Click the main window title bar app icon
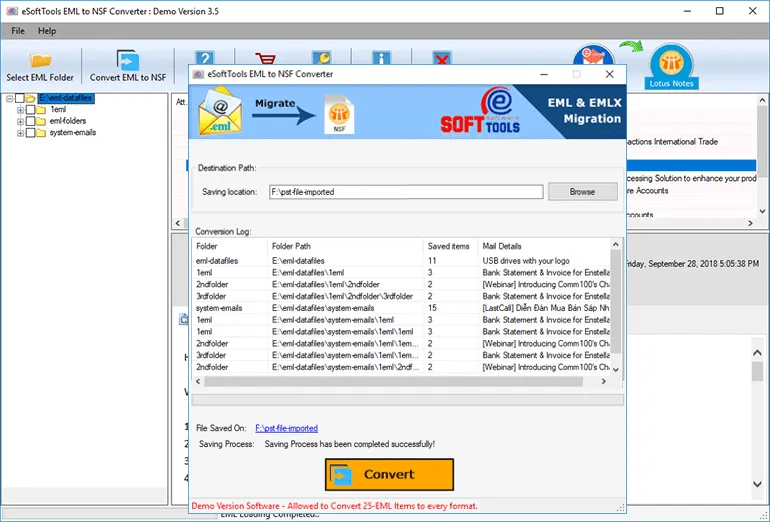The image size is (770, 522). (x=12, y=11)
